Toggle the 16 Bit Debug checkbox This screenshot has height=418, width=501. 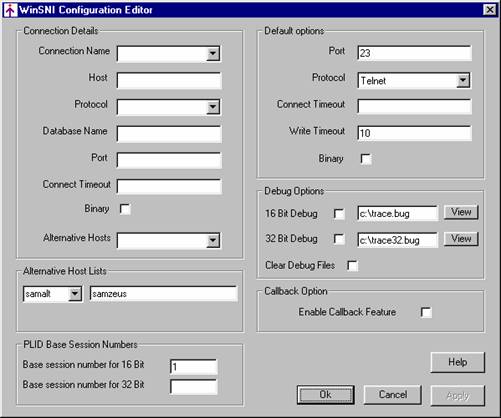click(339, 214)
